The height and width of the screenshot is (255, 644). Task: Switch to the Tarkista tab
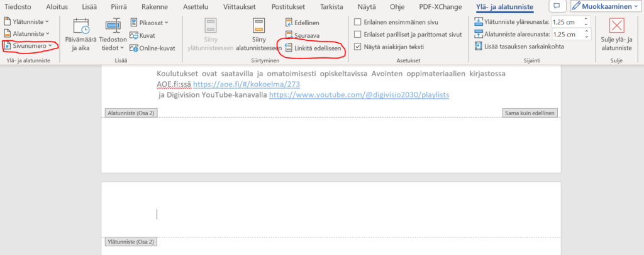coord(331,6)
